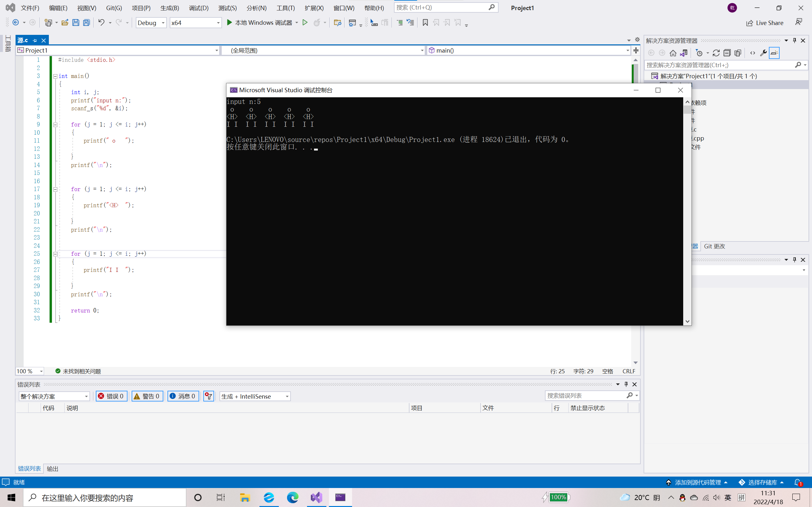812x507 pixels.
Task: Toggle the Warnings 0 filter button
Action: pos(147,396)
